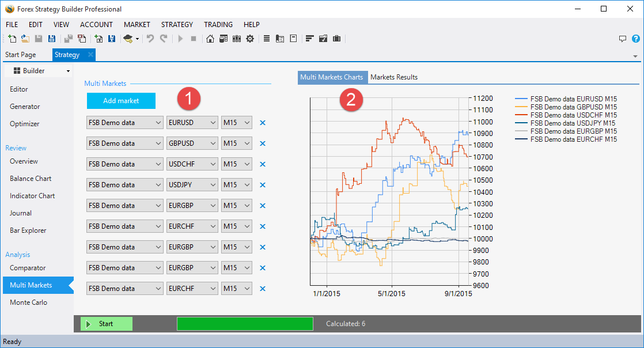Open the TRADING menu

coord(218,25)
